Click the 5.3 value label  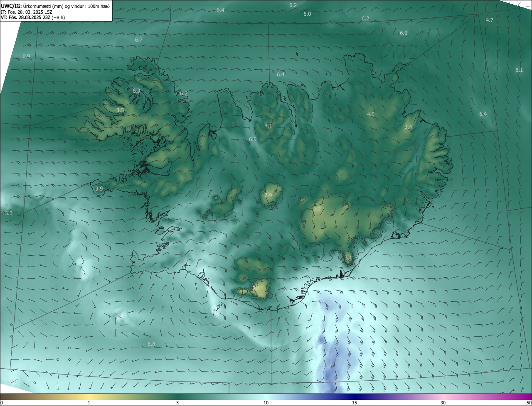click(x=9, y=213)
